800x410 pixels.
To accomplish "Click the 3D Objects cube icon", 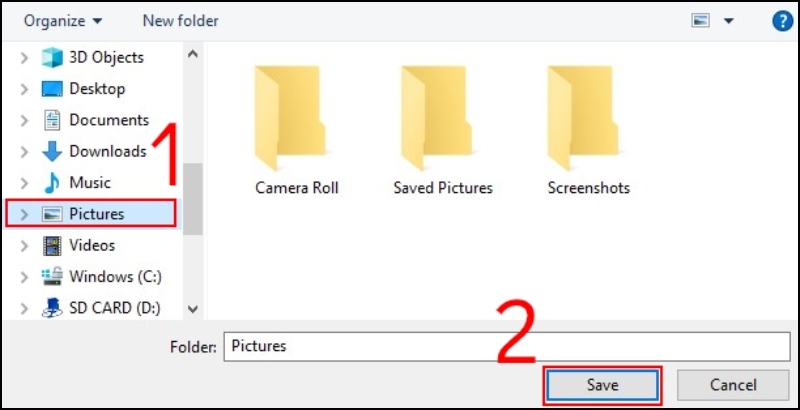I will [52, 58].
